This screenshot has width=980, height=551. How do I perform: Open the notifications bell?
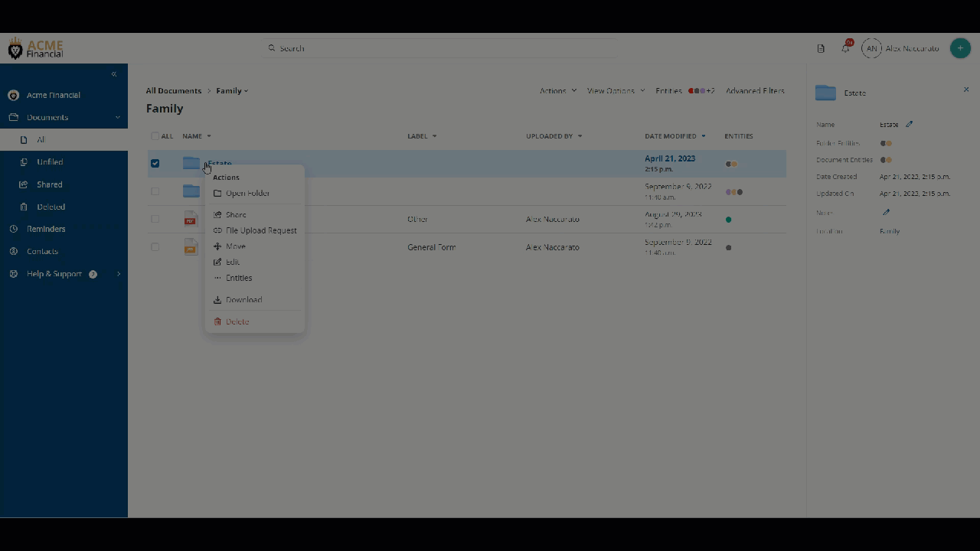(x=845, y=48)
